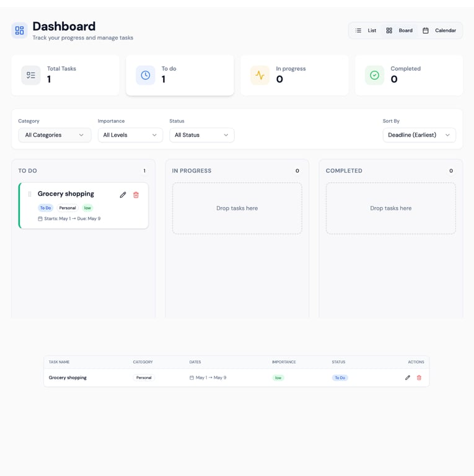Screen dimensions: 474x476
Task: Click the Calendar view icon
Action: coord(426,30)
